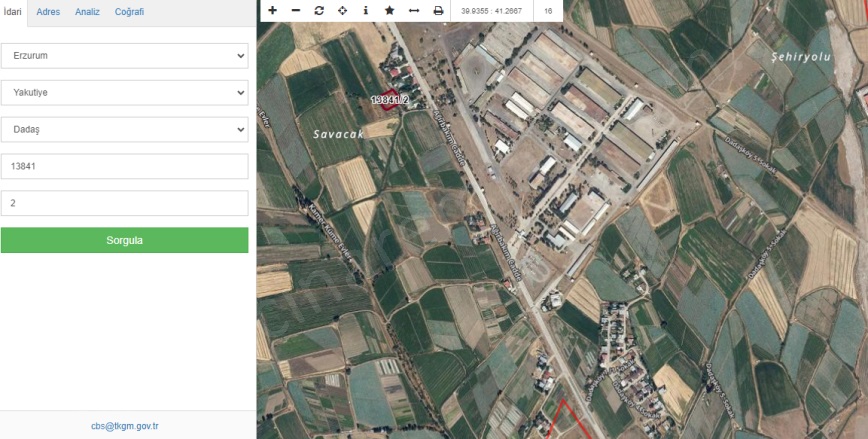868x439 pixels.
Task: Select the Coğrafi tab
Action: [129, 12]
